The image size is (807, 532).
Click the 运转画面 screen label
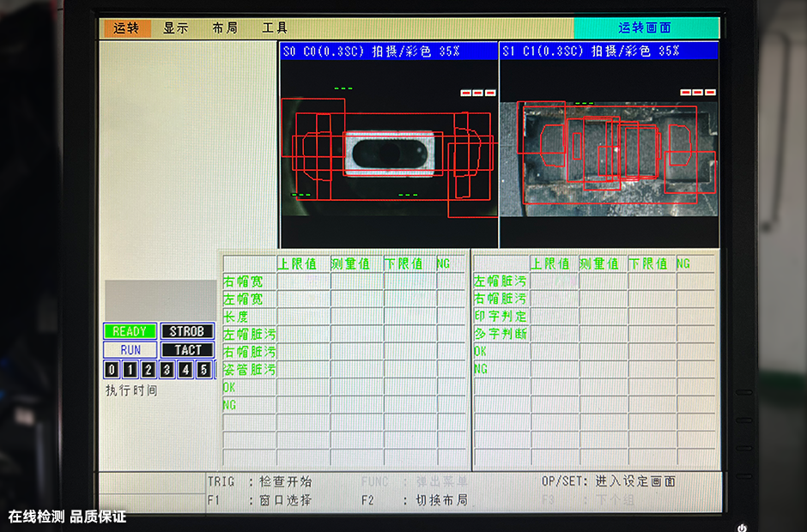click(x=646, y=28)
